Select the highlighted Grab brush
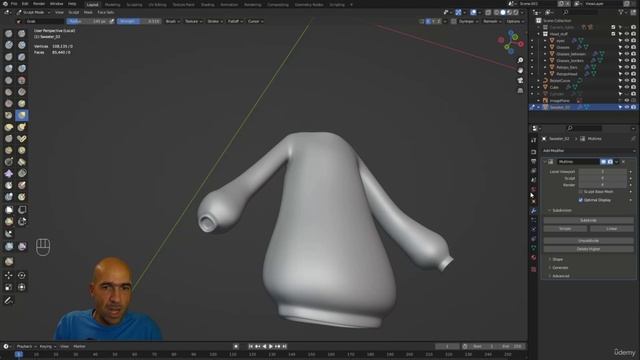 [22, 116]
